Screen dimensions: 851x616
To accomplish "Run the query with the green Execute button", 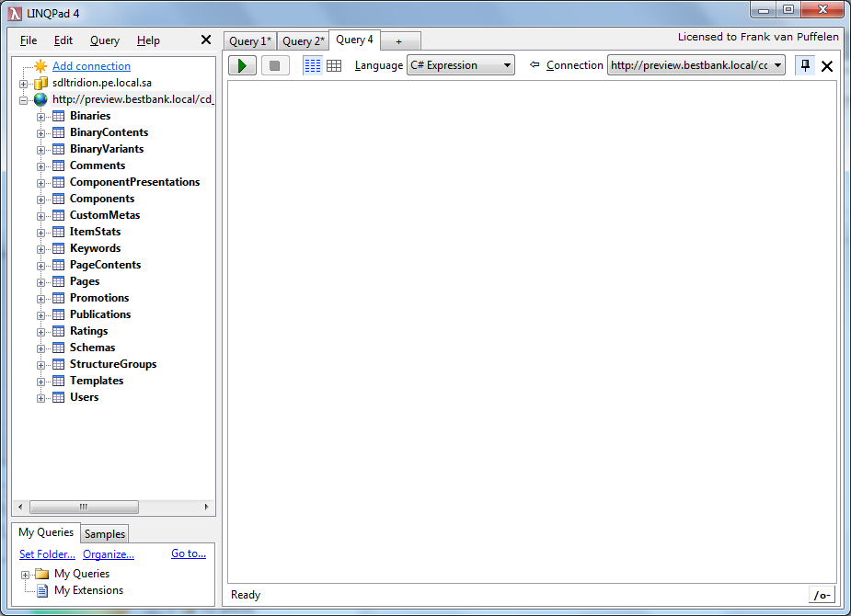I will (242, 65).
